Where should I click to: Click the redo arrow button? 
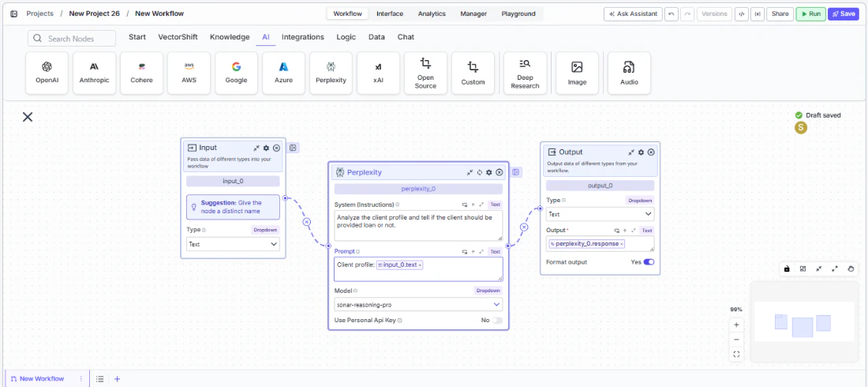point(687,14)
